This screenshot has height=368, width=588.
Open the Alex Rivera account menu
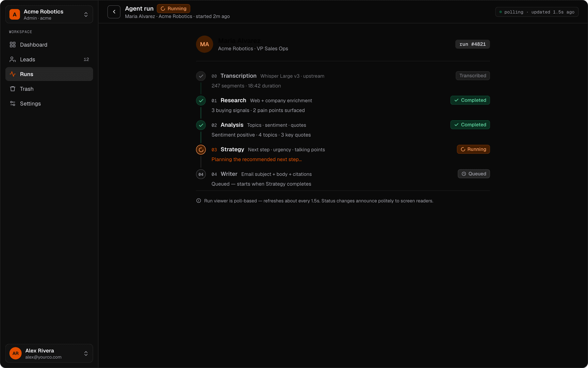49,353
